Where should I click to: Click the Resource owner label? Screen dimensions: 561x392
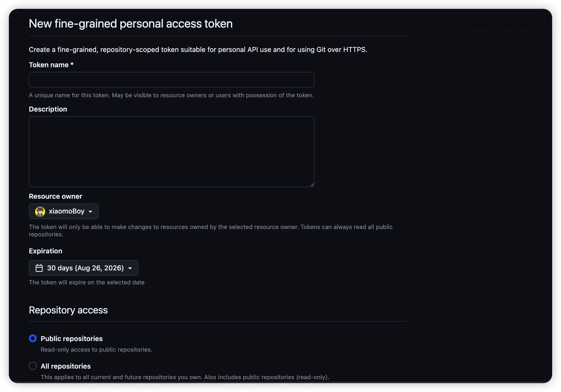coord(55,196)
